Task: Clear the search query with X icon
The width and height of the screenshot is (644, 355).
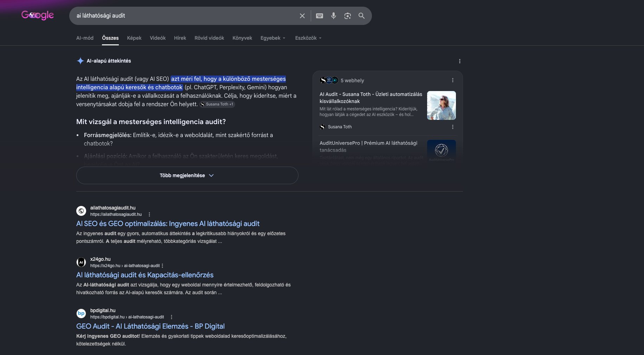Action: pos(302,16)
